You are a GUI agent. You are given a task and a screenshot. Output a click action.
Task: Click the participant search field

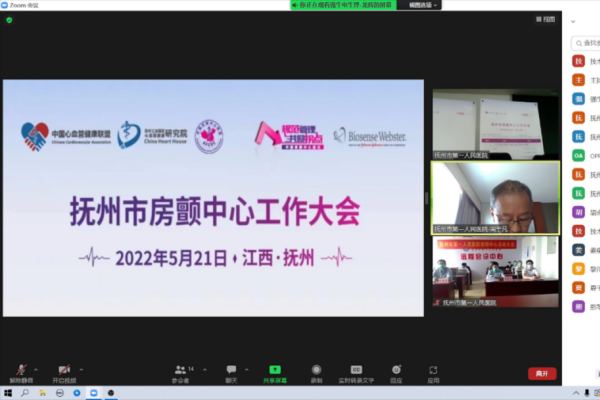pos(588,44)
